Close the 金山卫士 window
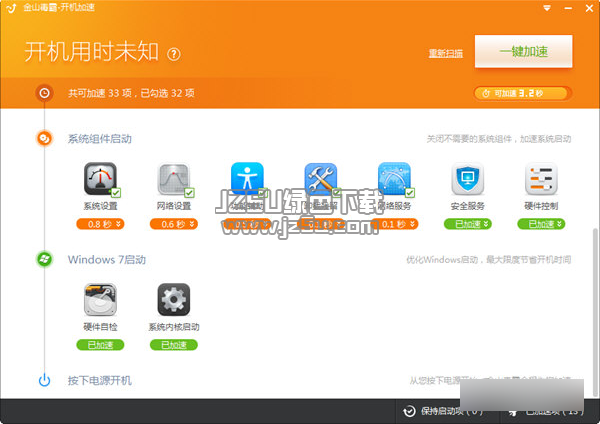Image resolution: width=600 pixels, height=424 pixels. (589, 8)
